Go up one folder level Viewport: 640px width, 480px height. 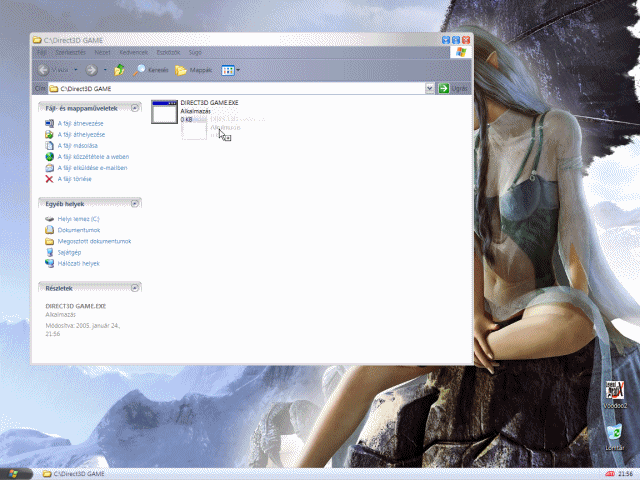click(x=119, y=70)
